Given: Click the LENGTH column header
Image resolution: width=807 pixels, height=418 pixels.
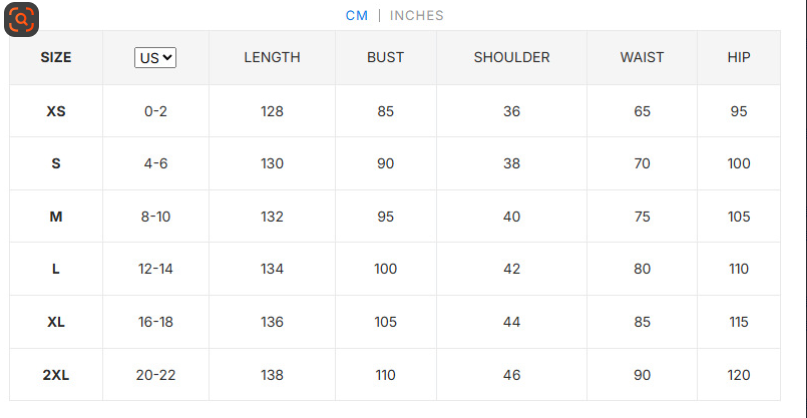Looking at the screenshot, I should click(x=272, y=58).
